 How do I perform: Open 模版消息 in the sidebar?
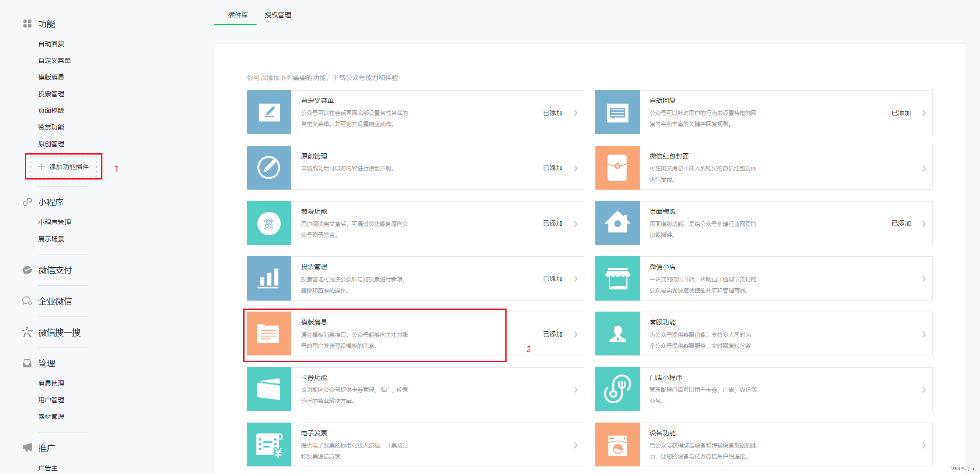(x=51, y=77)
